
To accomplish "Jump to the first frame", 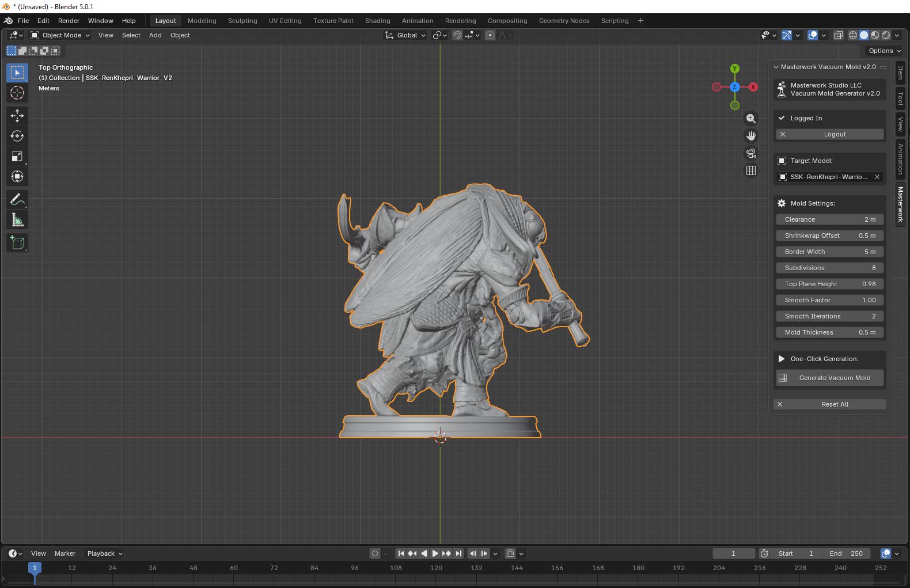I will 401,553.
